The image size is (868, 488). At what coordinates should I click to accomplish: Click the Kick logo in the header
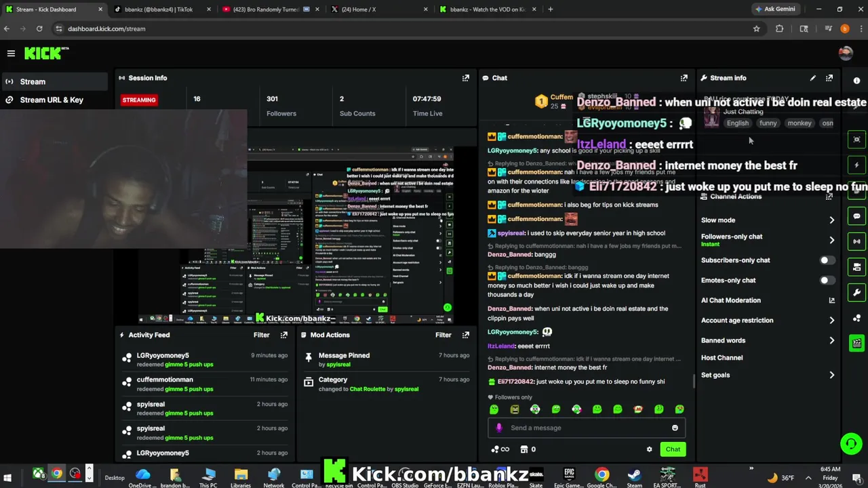pyautogui.click(x=46, y=53)
